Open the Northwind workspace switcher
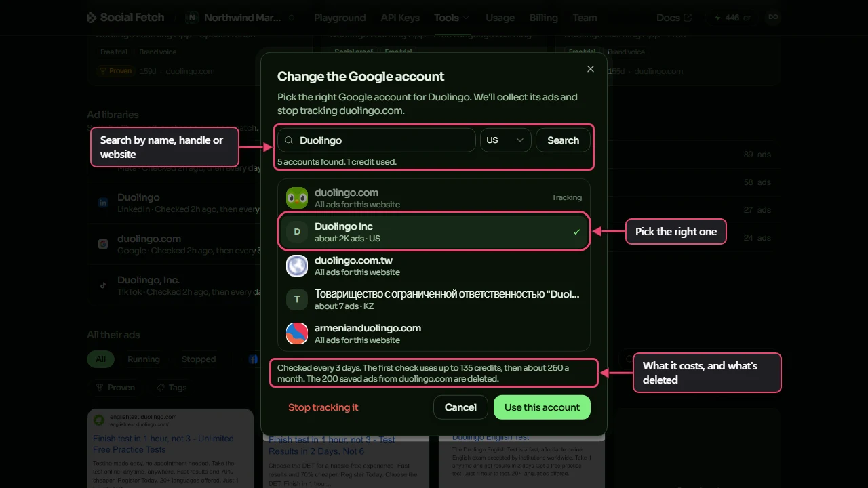The width and height of the screenshot is (868, 488). coord(241,18)
